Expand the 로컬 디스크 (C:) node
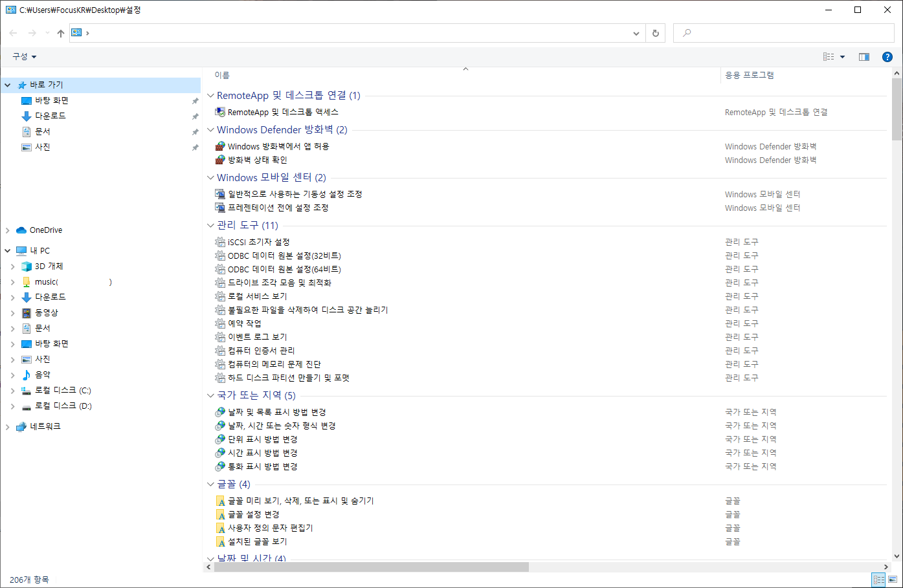The width and height of the screenshot is (903, 588). [13, 391]
